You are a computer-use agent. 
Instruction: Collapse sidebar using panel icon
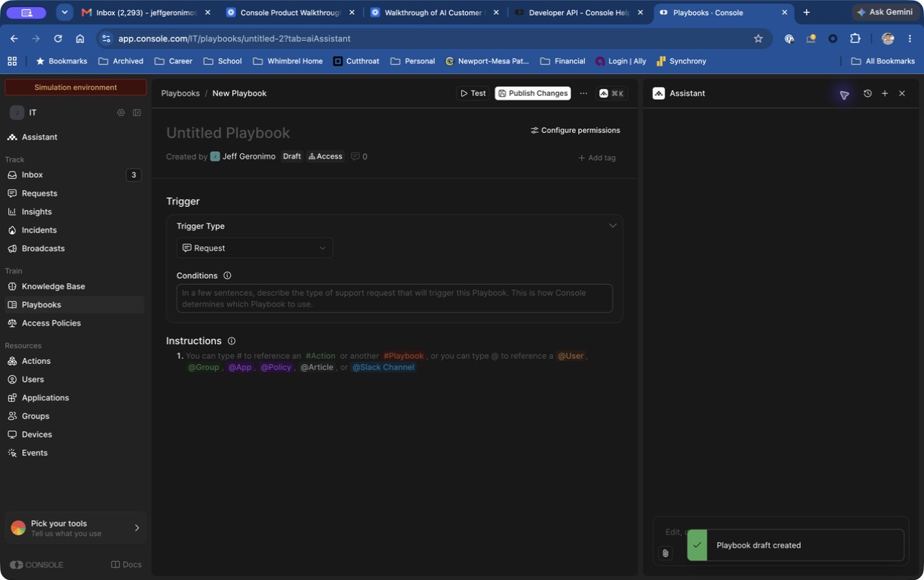tap(137, 113)
